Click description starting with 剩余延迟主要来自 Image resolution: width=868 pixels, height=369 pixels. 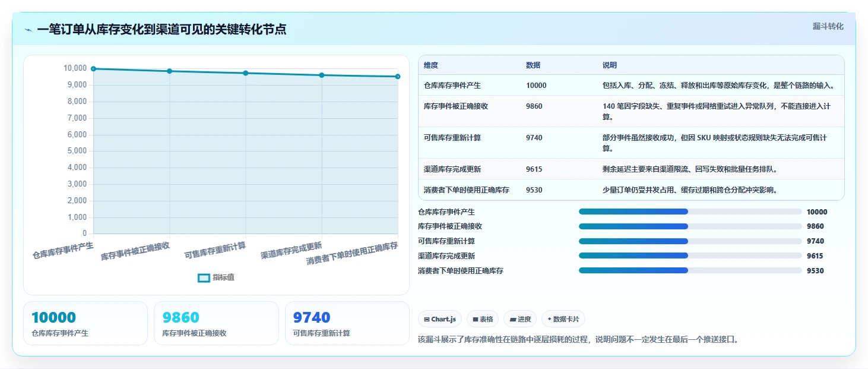click(x=690, y=169)
